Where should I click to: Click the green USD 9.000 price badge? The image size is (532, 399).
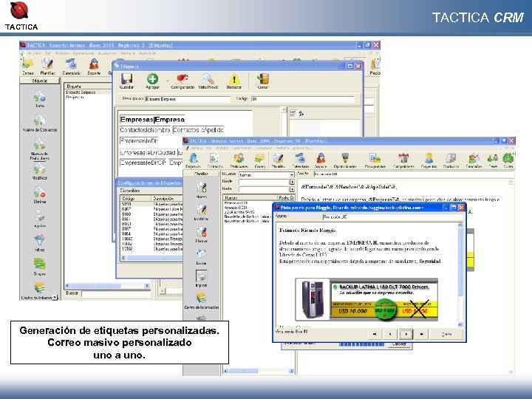[x=385, y=310]
